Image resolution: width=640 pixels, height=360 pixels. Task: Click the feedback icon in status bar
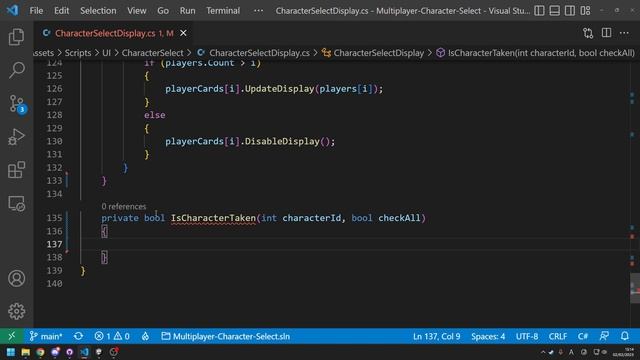604,336
